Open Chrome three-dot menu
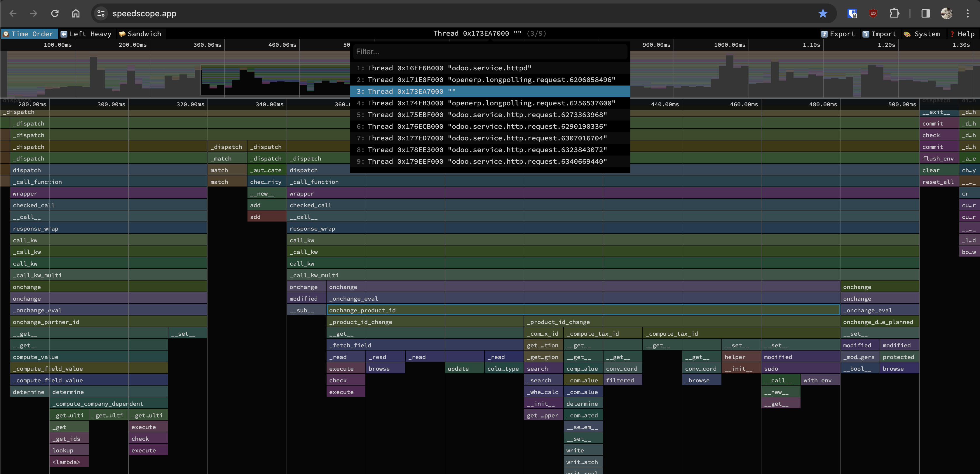Screen dimensions: 980x474 tap(967, 14)
